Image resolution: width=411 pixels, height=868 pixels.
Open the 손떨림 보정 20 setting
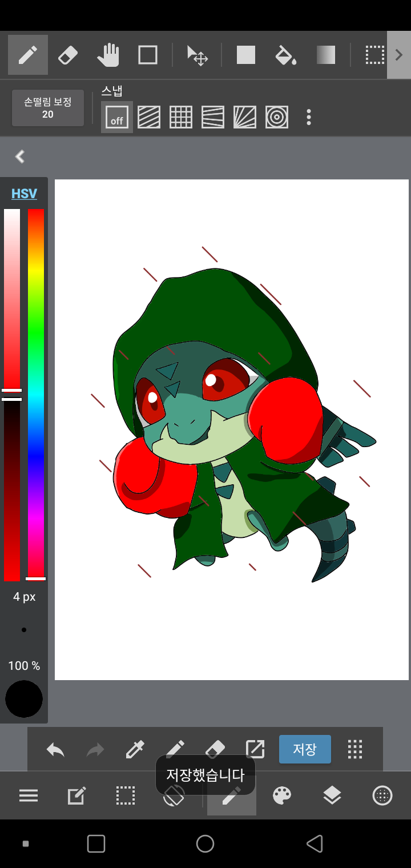click(x=48, y=108)
